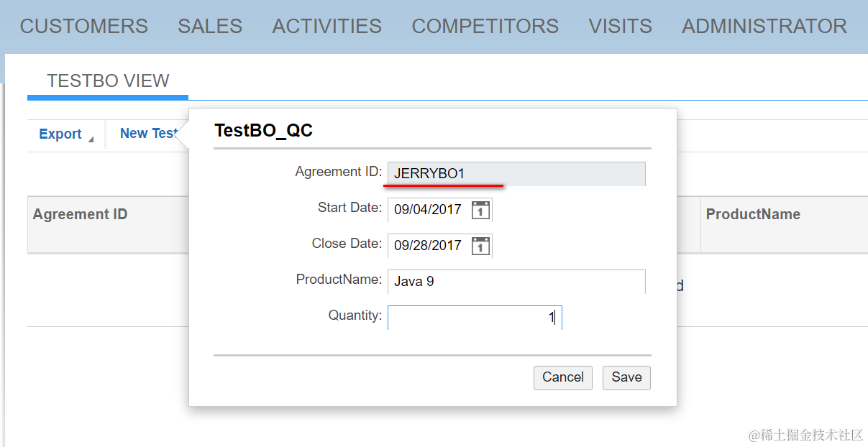The image size is (868, 447).
Task: Click into the Close Date text field
Action: 429,246
